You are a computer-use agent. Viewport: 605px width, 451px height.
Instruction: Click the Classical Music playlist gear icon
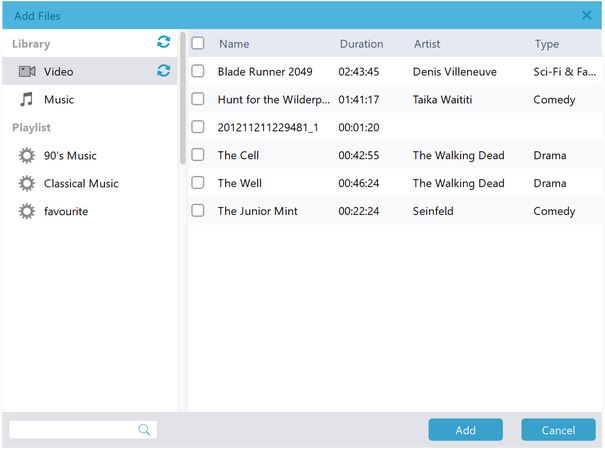coord(27,184)
